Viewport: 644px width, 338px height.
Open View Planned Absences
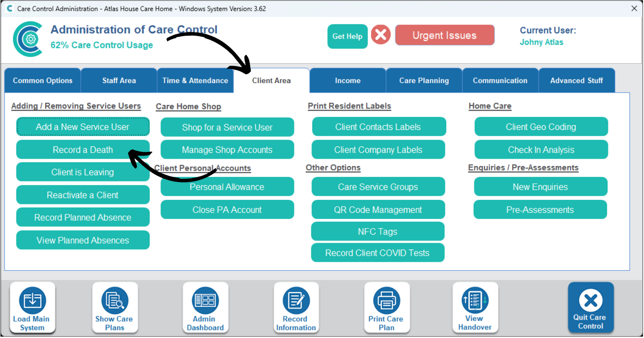click(83, 240)
